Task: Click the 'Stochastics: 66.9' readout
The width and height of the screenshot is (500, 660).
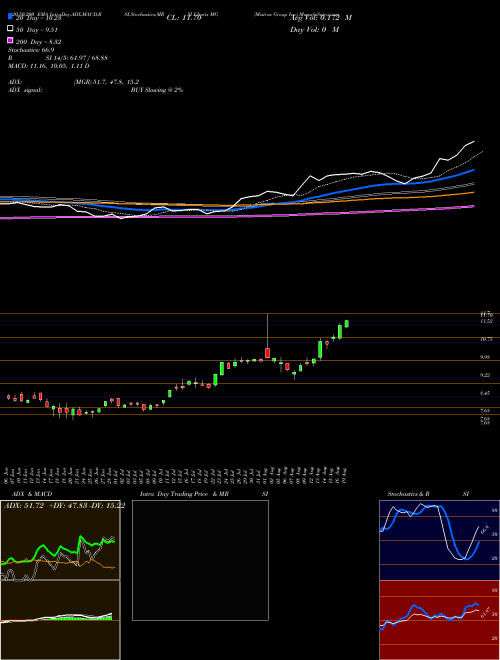Action: pyautogui.click(x=31, y=50)
